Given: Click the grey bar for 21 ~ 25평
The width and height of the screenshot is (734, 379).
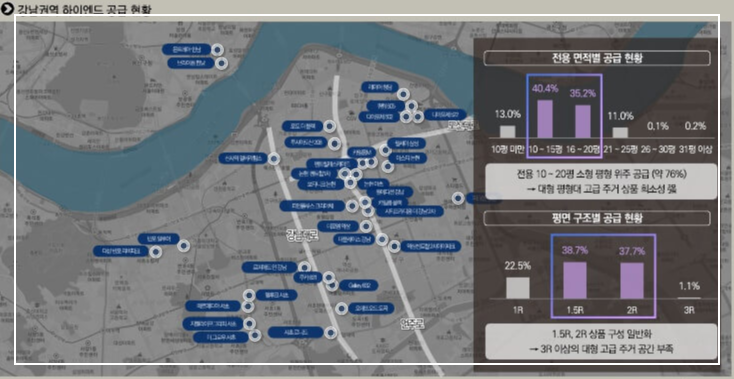Looking at the screenshot, I should coord(620,132).
